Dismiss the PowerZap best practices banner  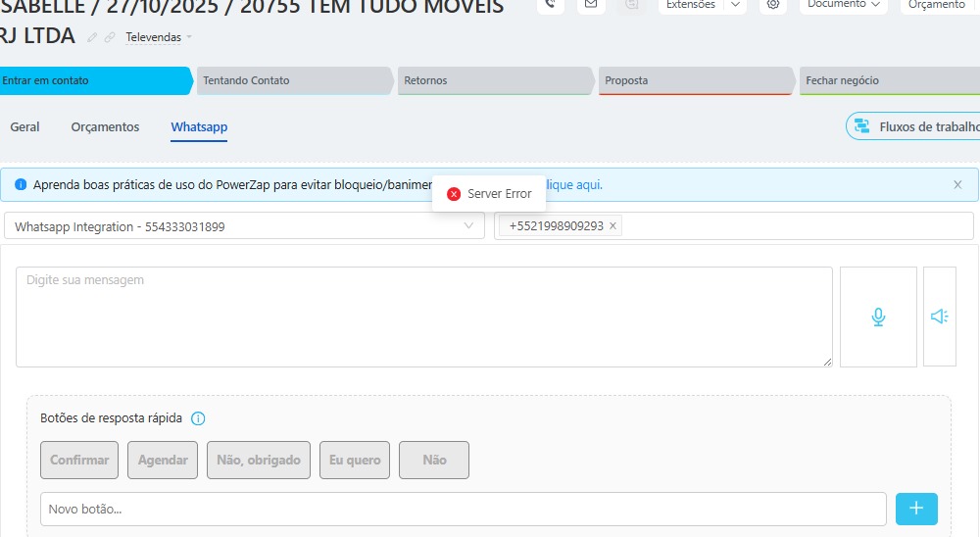click(x=957, y=184)
